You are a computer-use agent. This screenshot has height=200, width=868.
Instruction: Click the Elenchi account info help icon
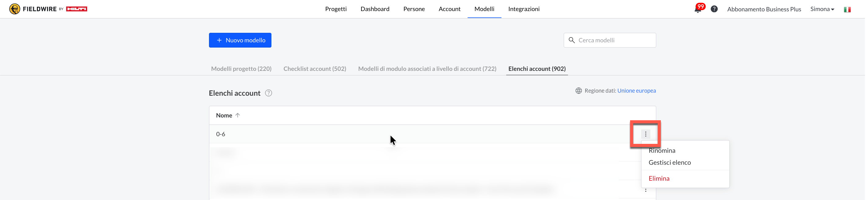pos(268,93)
